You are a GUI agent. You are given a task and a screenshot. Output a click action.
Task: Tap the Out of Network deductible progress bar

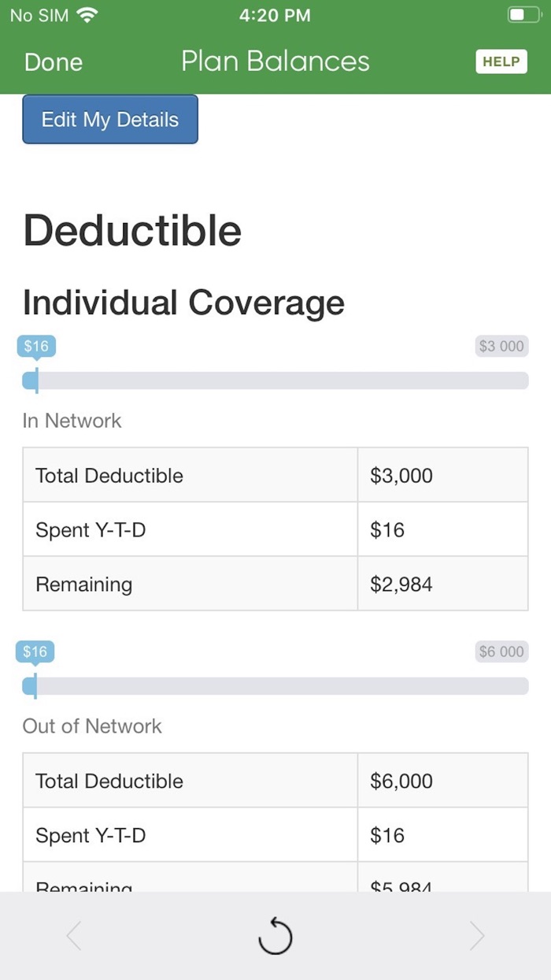275,686
